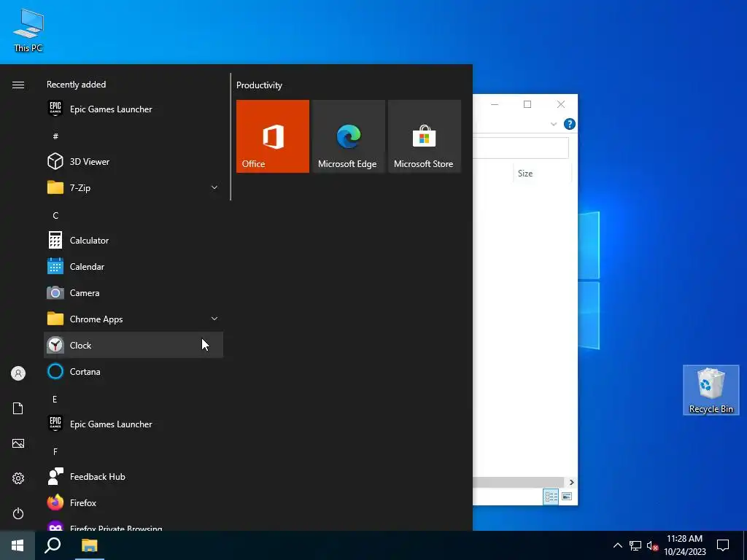The width and height of the screenshot is (747, 560).
Task: Minimize the Explorer window
Action: click(x=495, y=104)
